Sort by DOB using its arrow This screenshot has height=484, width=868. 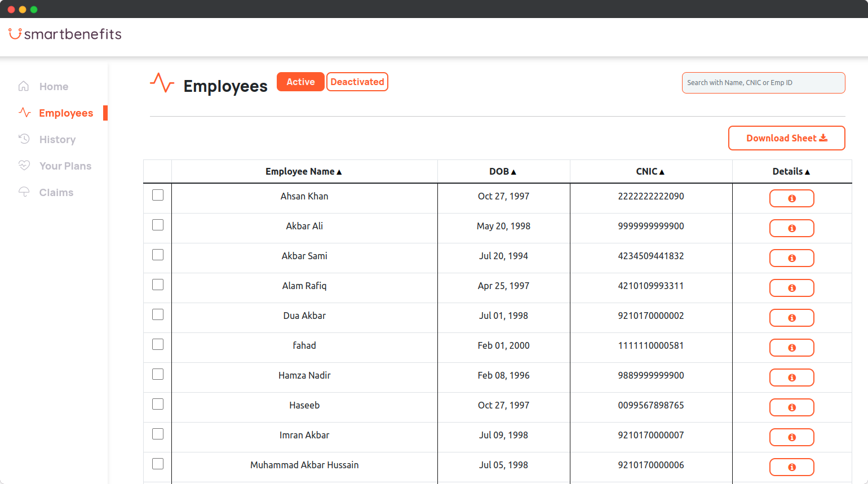513,171
